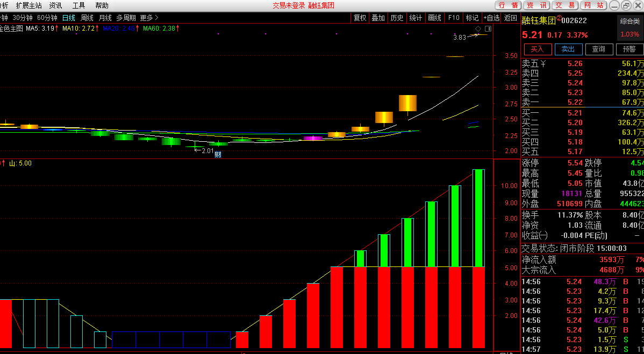This screenshot has width=644, height=354.
Task: Click the 山: 5.00 indicator label
Action: (x=20, y=163)
